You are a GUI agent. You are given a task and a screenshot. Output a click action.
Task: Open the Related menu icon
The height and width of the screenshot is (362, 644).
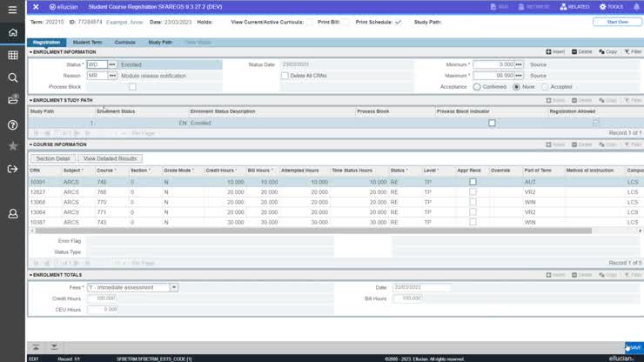pyautogui.click(x=570, y=6)
